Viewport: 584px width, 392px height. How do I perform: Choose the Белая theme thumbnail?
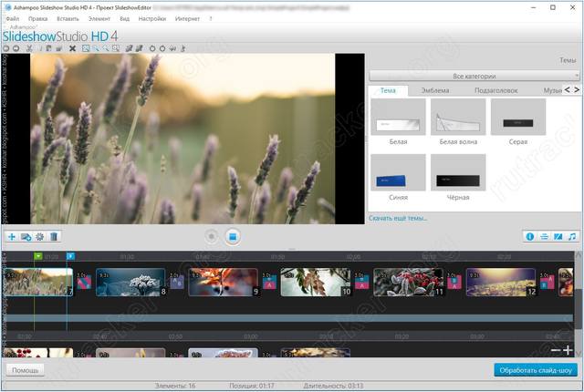tap(398, 117)
